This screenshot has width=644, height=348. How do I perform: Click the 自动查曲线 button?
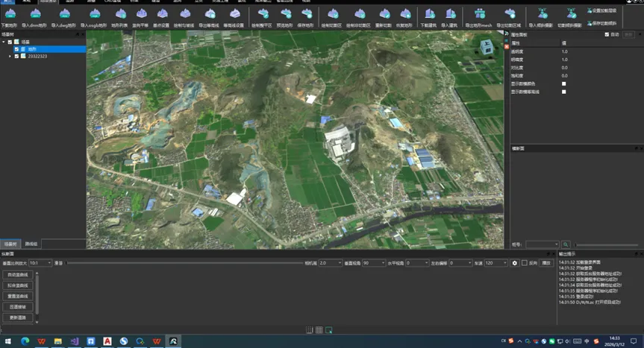(18, 275)
